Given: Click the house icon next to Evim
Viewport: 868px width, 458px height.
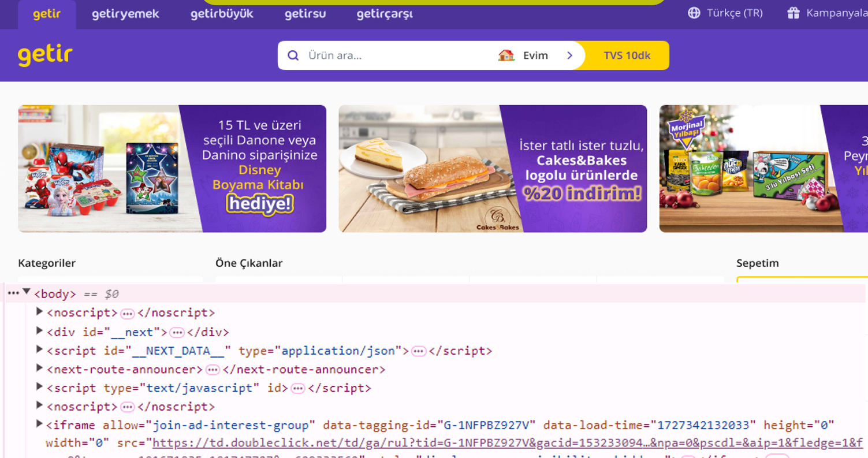Looking at the screenshot, I should (x=506, y=55).
